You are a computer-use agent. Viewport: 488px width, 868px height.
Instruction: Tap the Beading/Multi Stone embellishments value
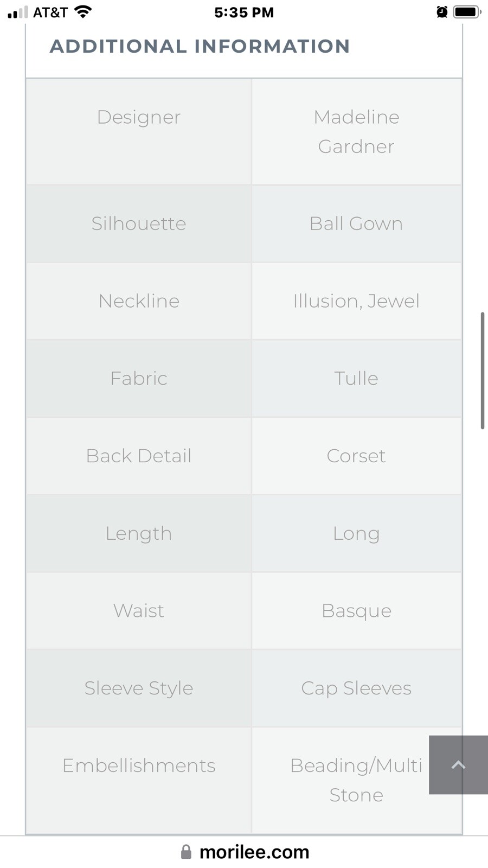(x=356, y=780)
